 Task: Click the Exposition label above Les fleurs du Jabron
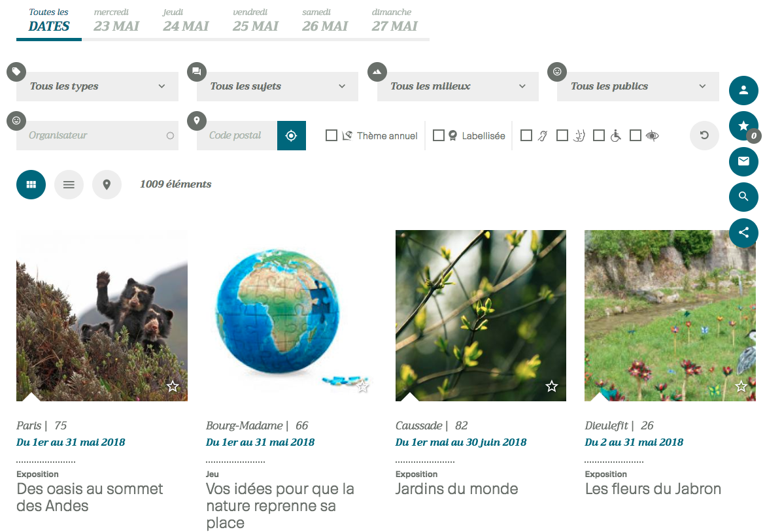606,474
